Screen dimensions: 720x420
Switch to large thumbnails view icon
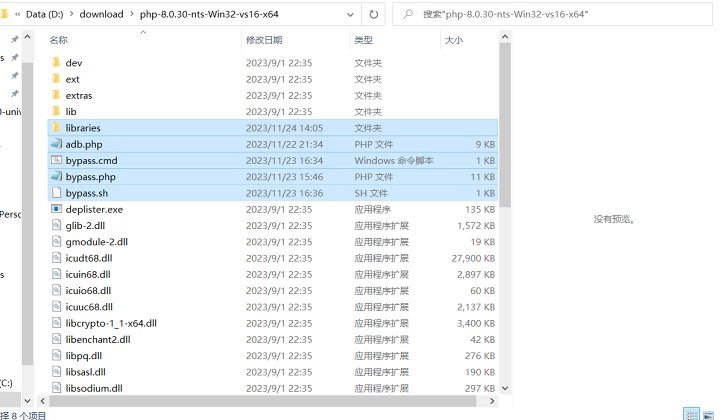tap(709, 413)
